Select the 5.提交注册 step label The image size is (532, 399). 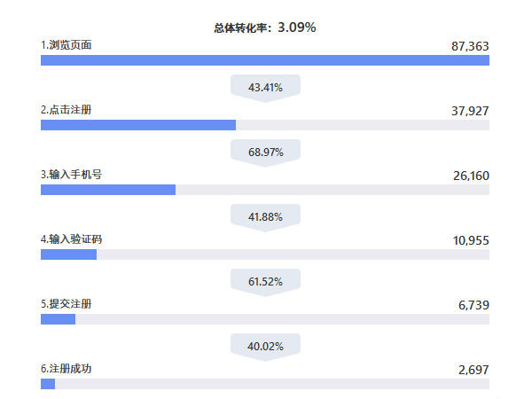pyautogui.click(x=66, y=303)
